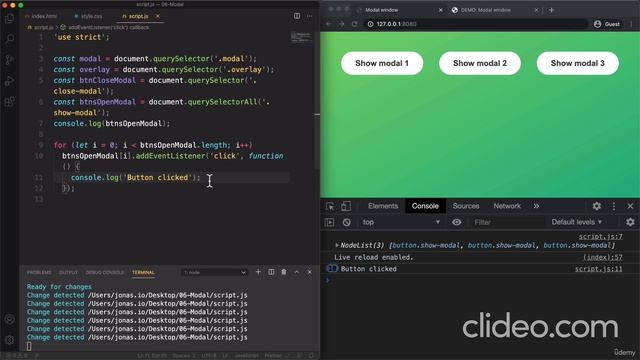Click the console prompt line
The image size is (640, 360).
(x=480, y=280)
